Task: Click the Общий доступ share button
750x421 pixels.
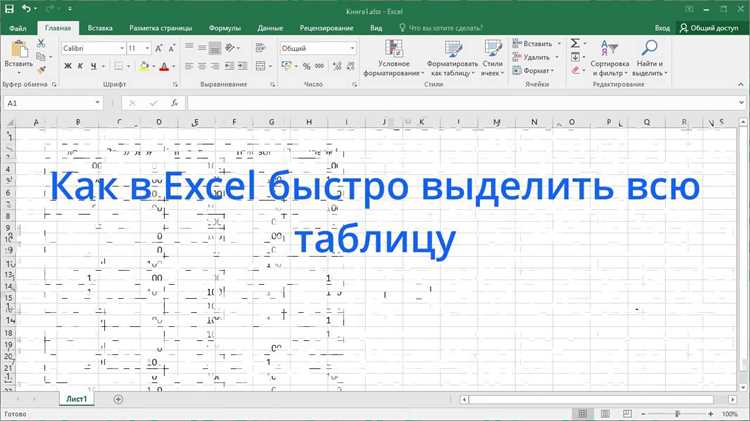Action: [709, 28]
